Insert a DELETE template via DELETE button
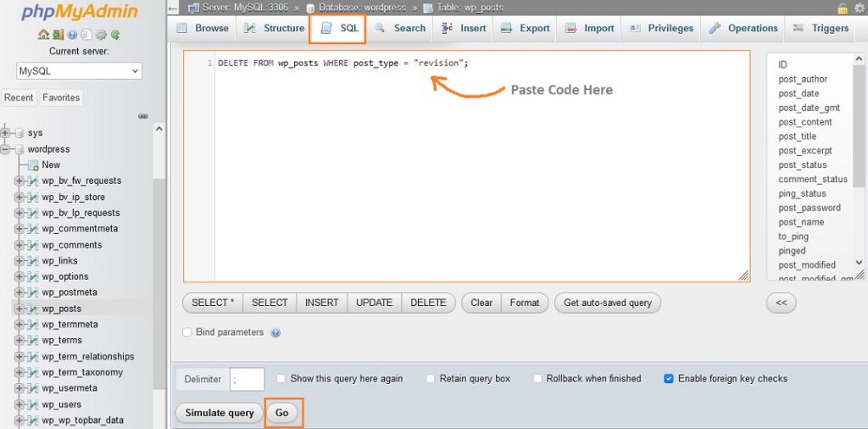Screen dimensions: 868x429 [x=428, y=303]
